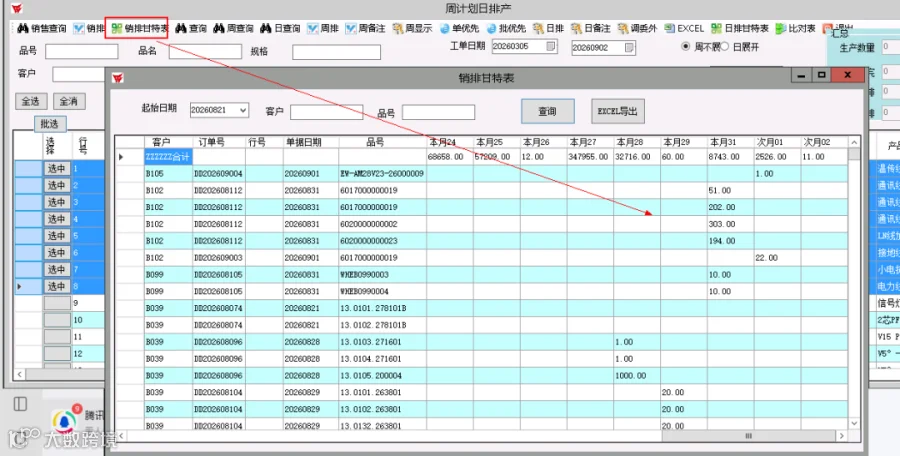Image resolution: width=900 pixels, height=456 pixels.
Task: Select 调委外 in the toolbar
Action: pyautogui.click(x=637, y=28)
